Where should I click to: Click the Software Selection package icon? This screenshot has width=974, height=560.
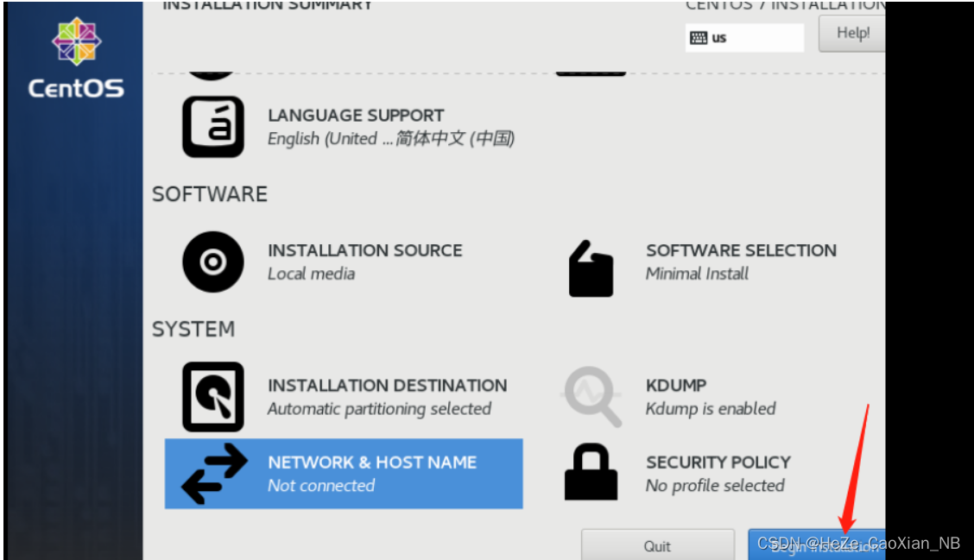tap(591, 268)
